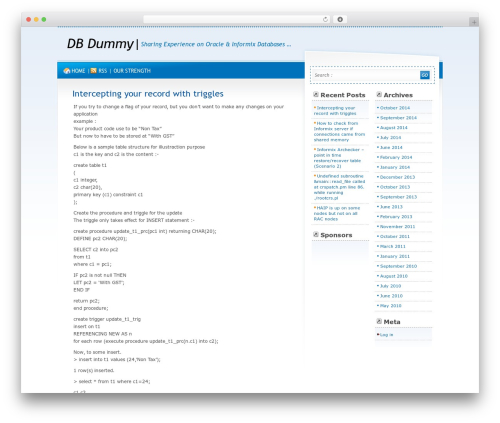Open recent post How to check from Informix server
The image size is (500, 423).
click(x=339, y=131)
